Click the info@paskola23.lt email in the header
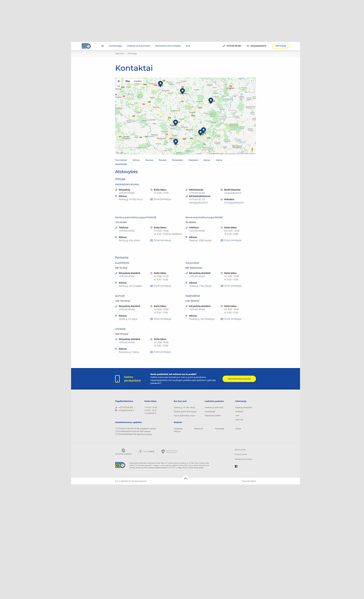364x599 pixels. click(258, 46)
